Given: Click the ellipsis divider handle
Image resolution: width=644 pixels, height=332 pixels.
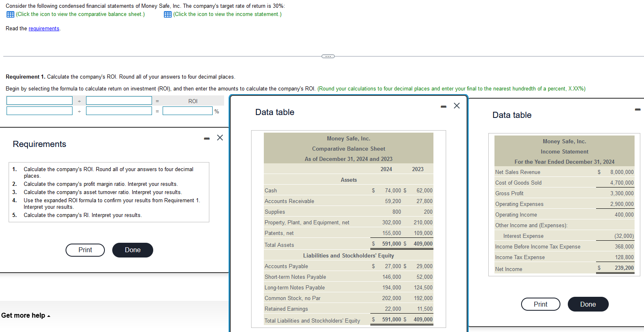Looking at the screenshot, I should click(x=328, y=56).
